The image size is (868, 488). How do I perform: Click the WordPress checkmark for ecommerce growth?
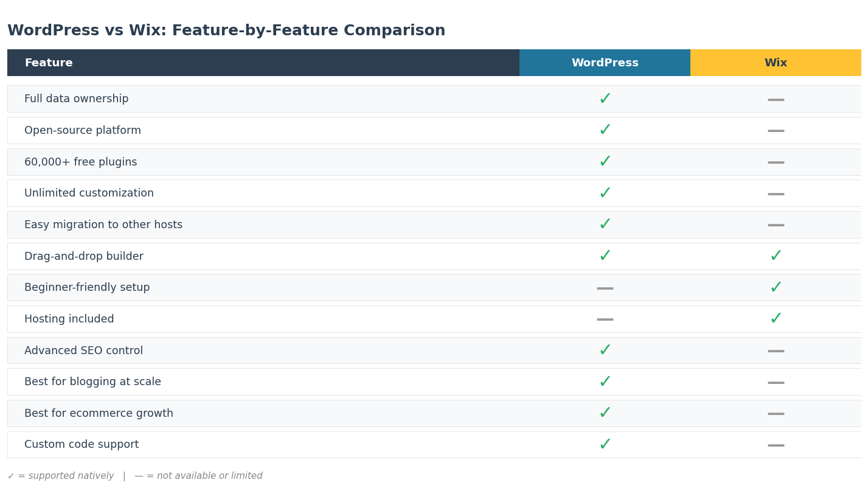(605, 413)
